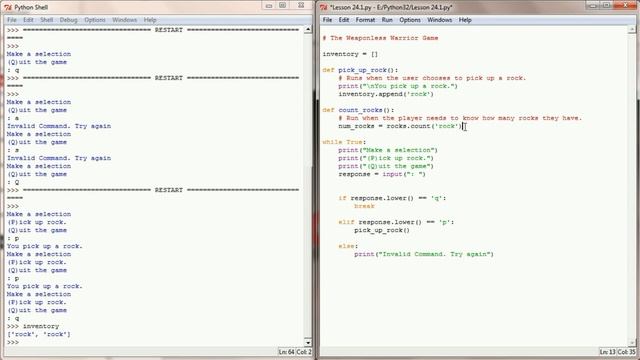Click Python Shell scrollbar down arrow
This screenshot has width=640, height=360.
click(x=308, y=342)
